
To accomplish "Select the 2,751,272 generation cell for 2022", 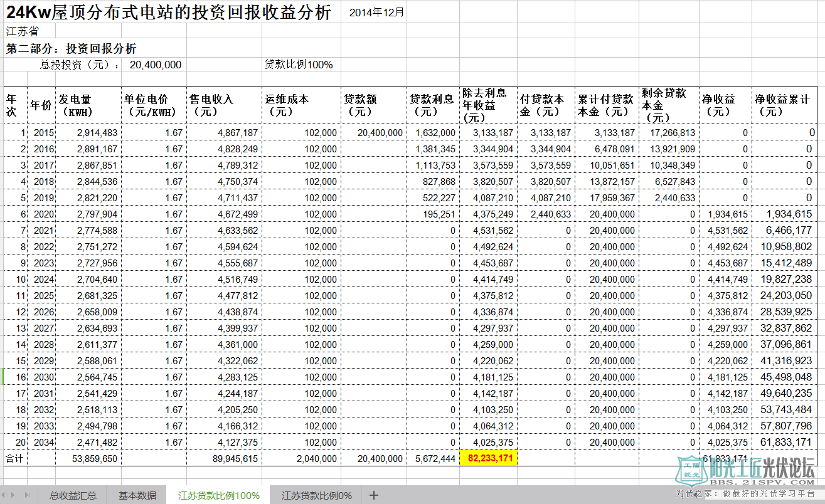I will (x=88, y=247).
